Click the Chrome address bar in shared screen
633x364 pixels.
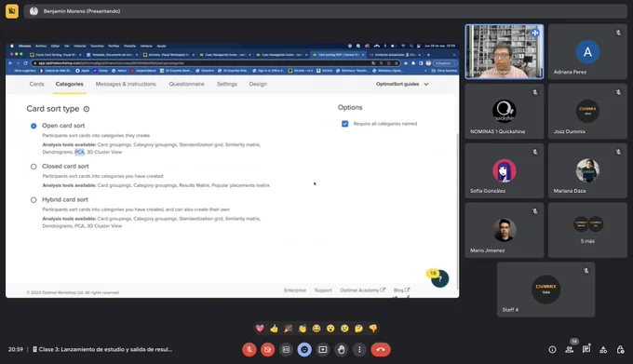tap(215, 63)
